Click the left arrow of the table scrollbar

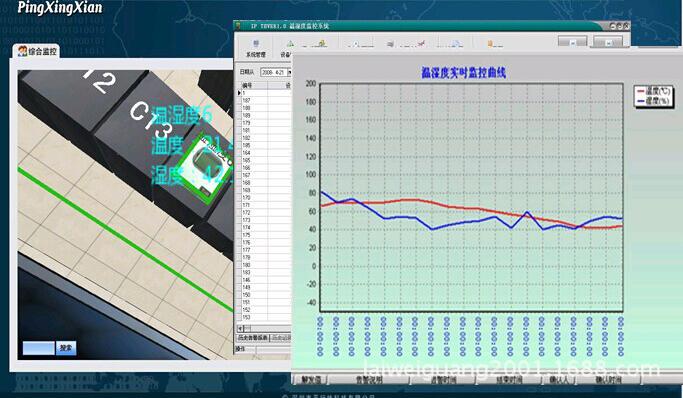coord(239,328)
